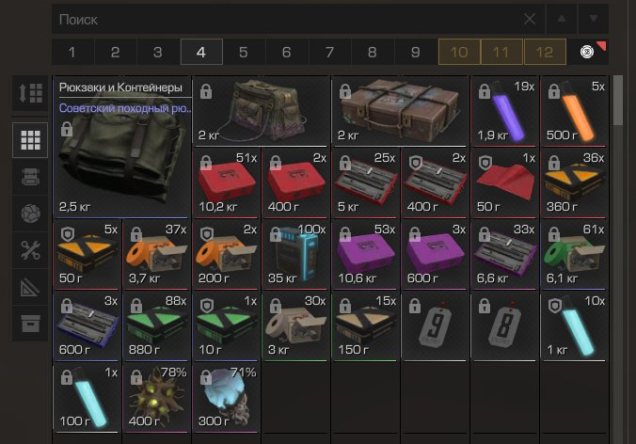
Task: Filter by archive box category icon
Action: coord(30,323)
